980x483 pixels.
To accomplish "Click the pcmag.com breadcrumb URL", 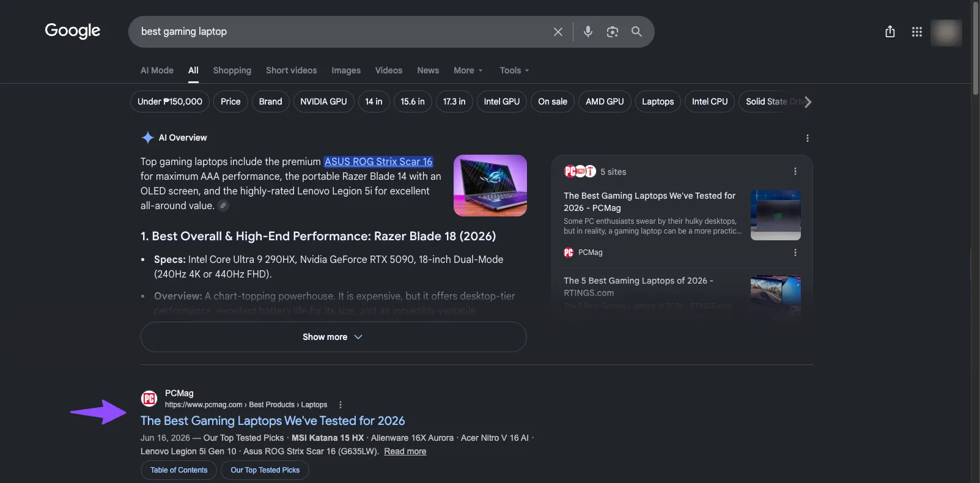I will pyautogui.click(x=246, y=405).
